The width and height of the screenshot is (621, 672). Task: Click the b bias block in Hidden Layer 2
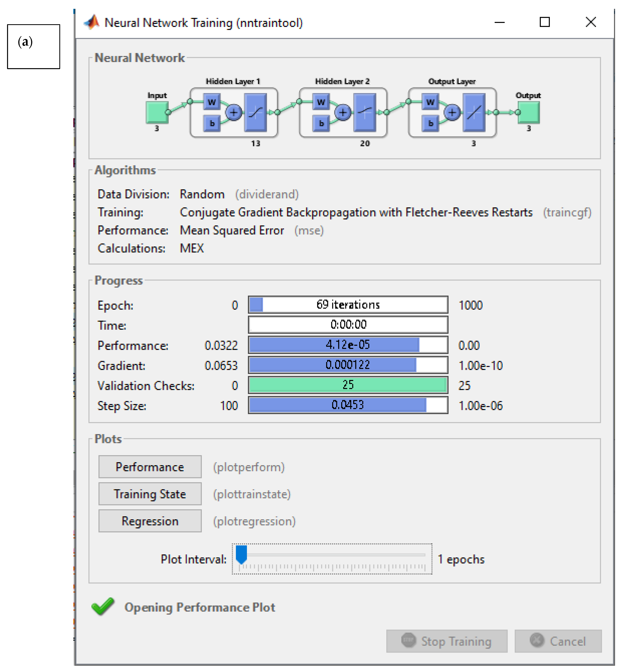click(x=321, y=123)
